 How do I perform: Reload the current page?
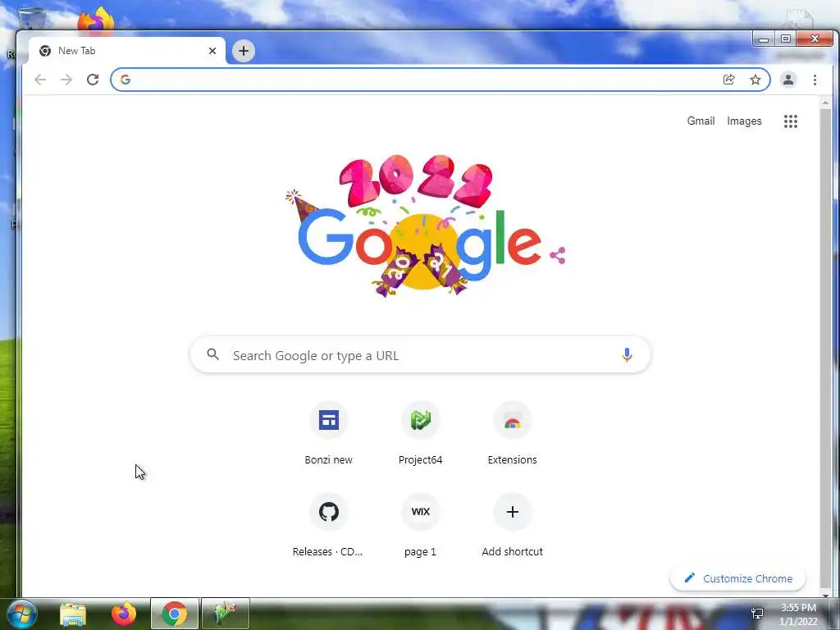coord(93,80)
